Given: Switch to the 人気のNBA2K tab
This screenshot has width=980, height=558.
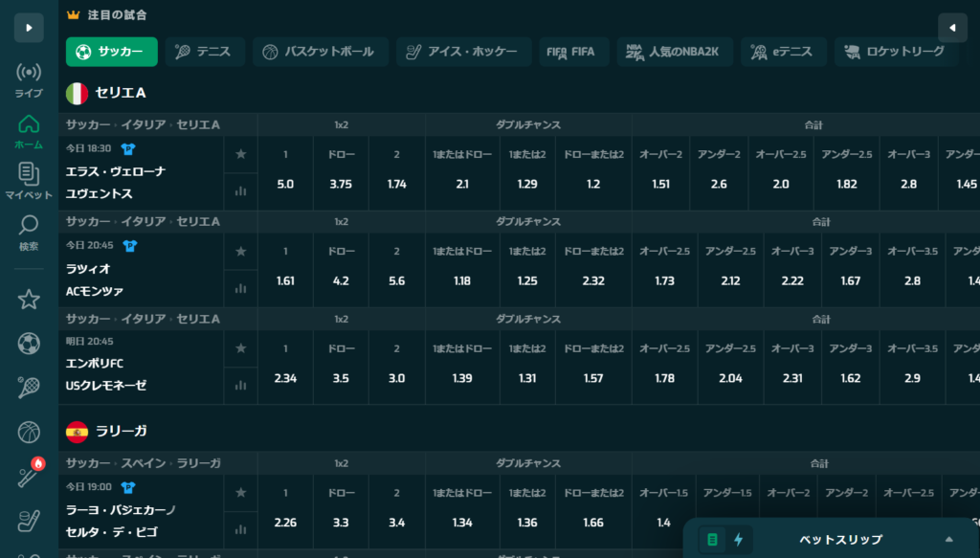Looking at the screenshot, I should coord(675,52).
